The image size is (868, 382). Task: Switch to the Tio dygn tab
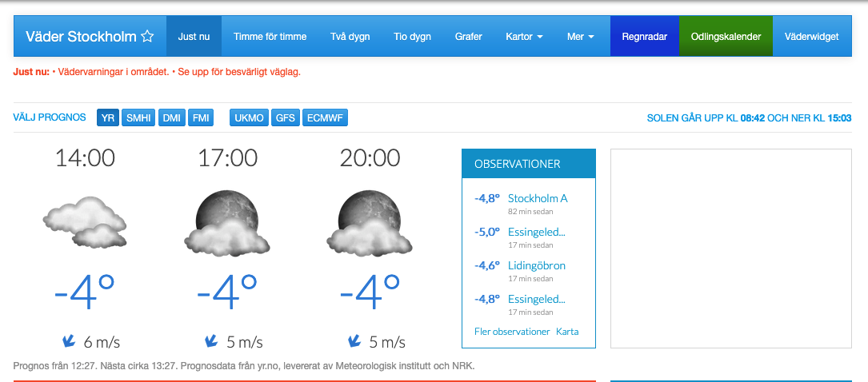click(412, 37)
